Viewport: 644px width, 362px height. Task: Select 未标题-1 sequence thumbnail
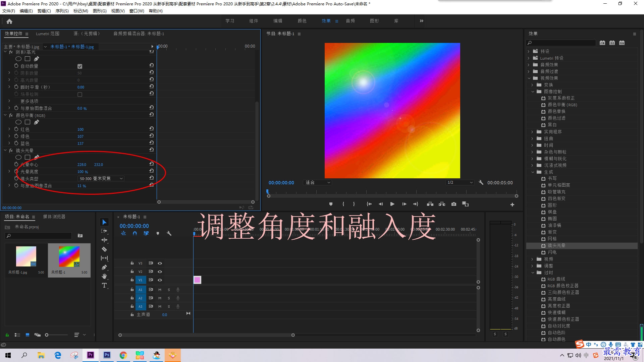coord(69,256)
